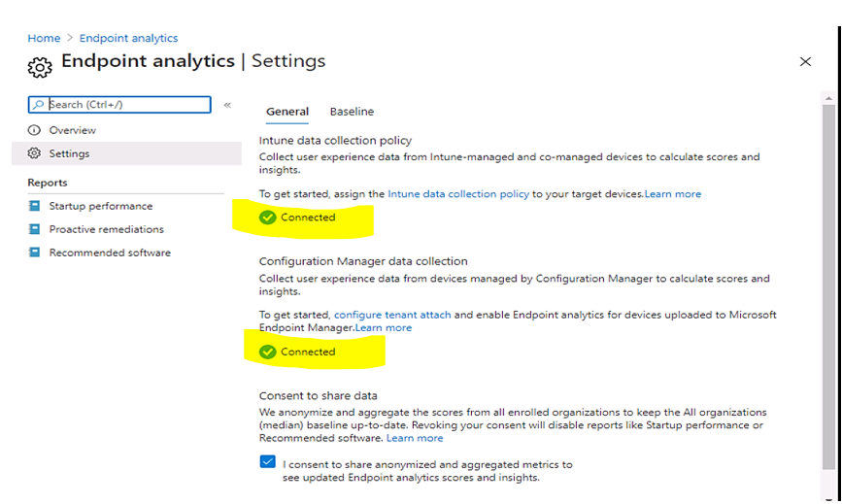The height and width of the screenshot is (504, 842).
Task: Click Configuration Manager data collection heading
Action: 363,261
